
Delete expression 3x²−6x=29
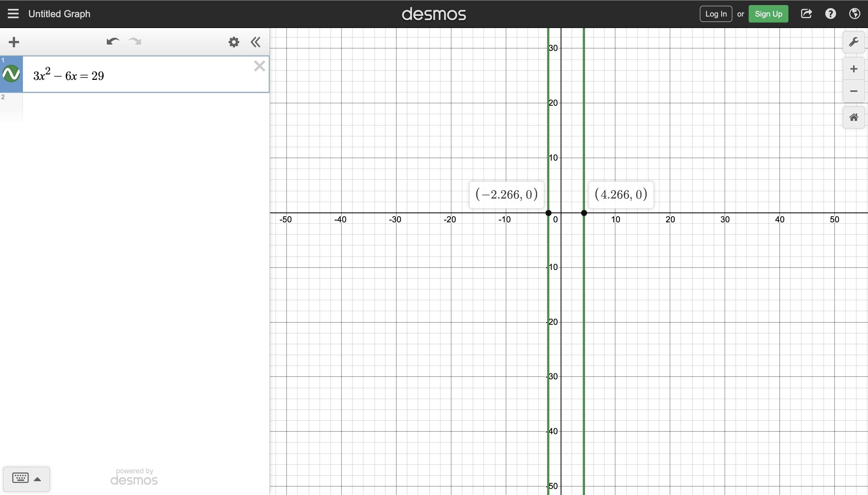tap(259, 66)
